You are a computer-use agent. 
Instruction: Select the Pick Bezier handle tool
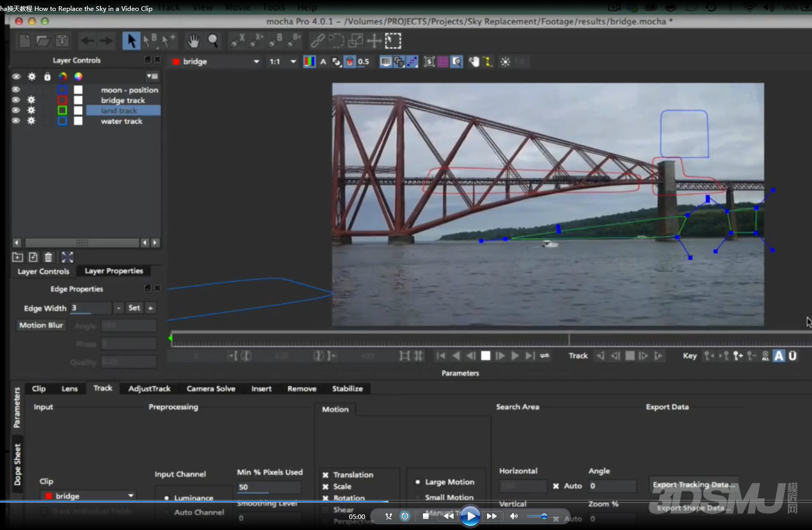150,41
